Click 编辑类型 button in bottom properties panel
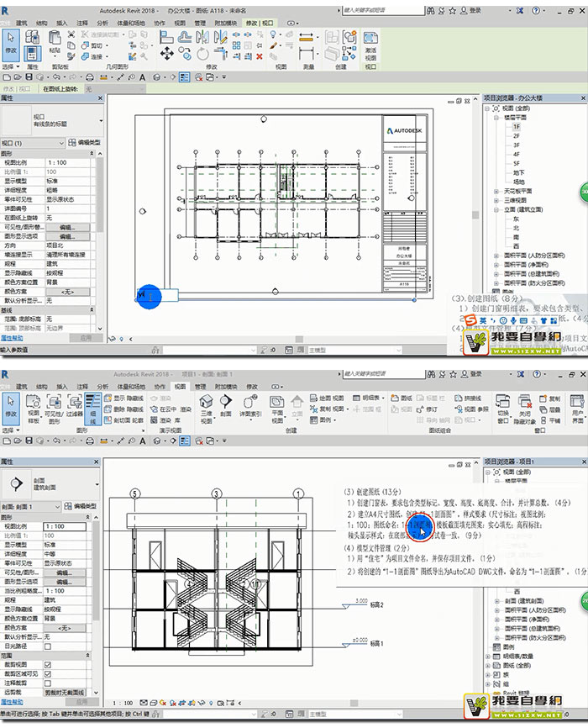Screen dimensions: 588x728 point(81,507)
